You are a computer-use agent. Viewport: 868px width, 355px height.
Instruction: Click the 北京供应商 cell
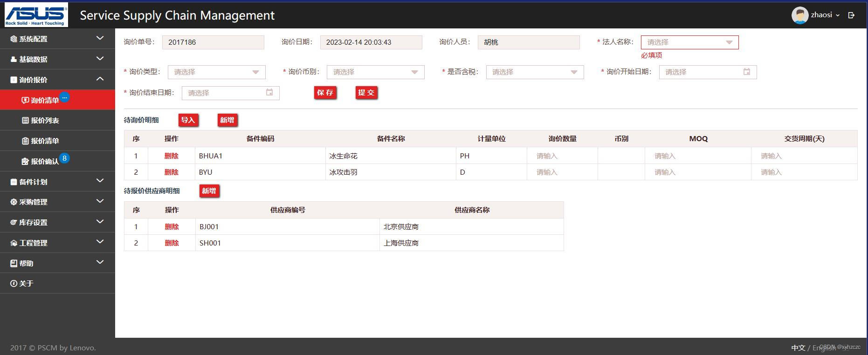(472, 227)
